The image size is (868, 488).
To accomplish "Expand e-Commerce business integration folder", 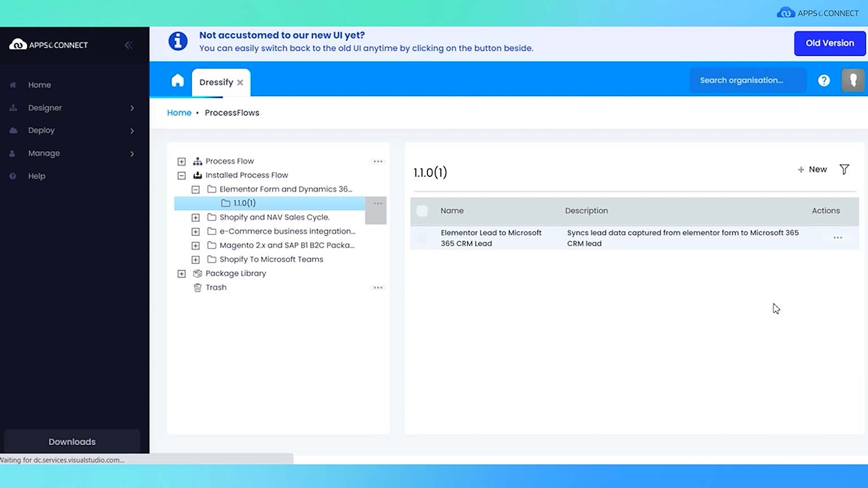I will click(195, 232).
